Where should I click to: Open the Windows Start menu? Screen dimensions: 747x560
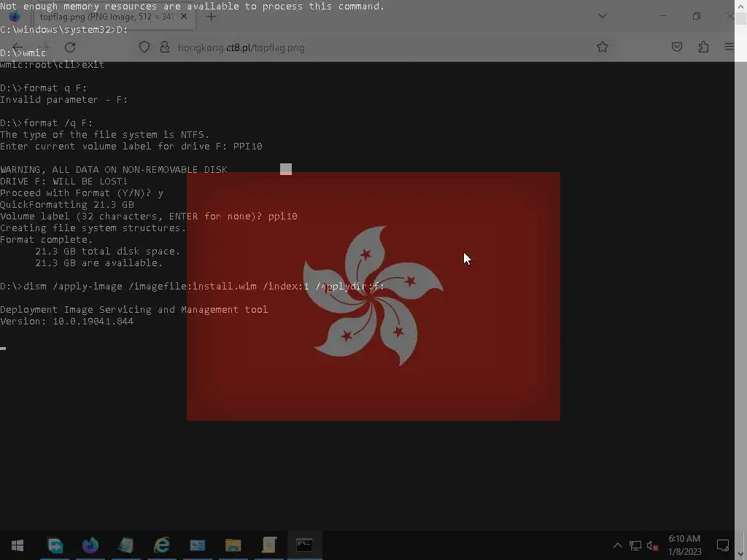coord(18,545)
